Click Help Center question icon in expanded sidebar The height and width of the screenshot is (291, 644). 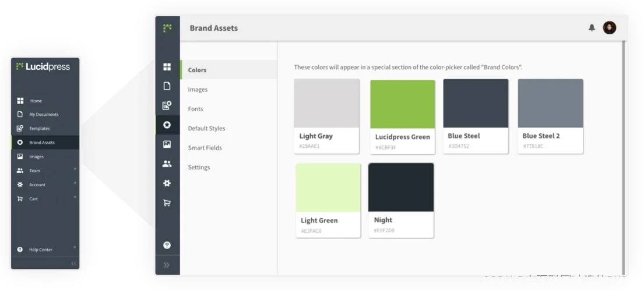click(20, 249)
